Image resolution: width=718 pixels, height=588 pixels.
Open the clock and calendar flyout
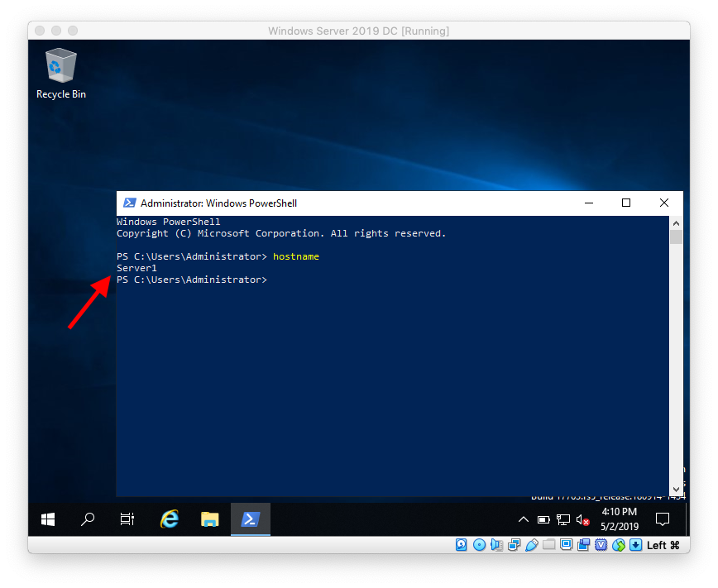(620, 519)
